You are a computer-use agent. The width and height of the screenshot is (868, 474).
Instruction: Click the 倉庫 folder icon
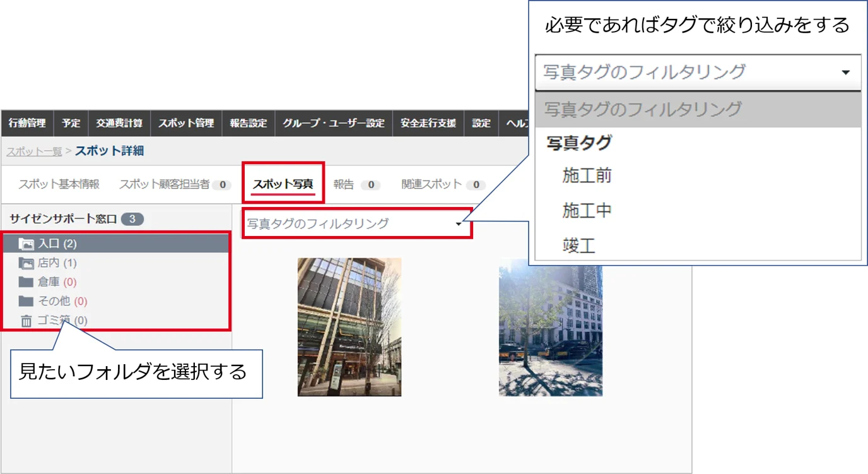(26, 282)
